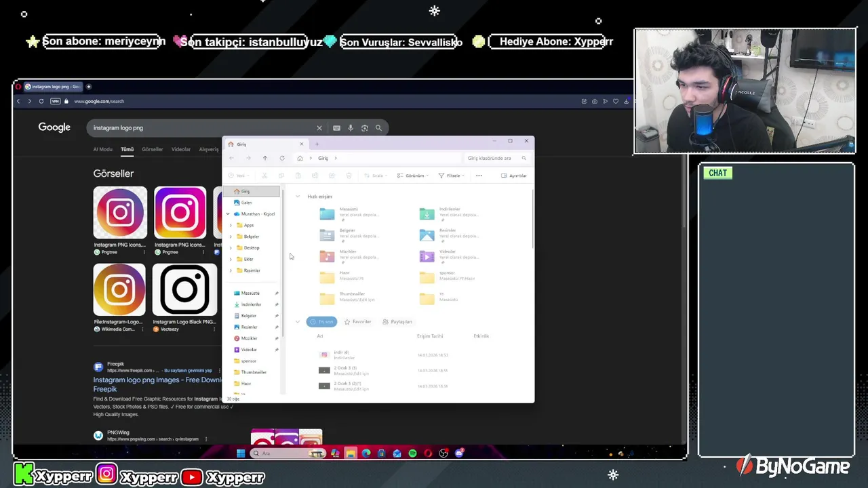The image size is (868, 488).
Task: Expand the Ekler folder in navigation tree
Action: 231,259
